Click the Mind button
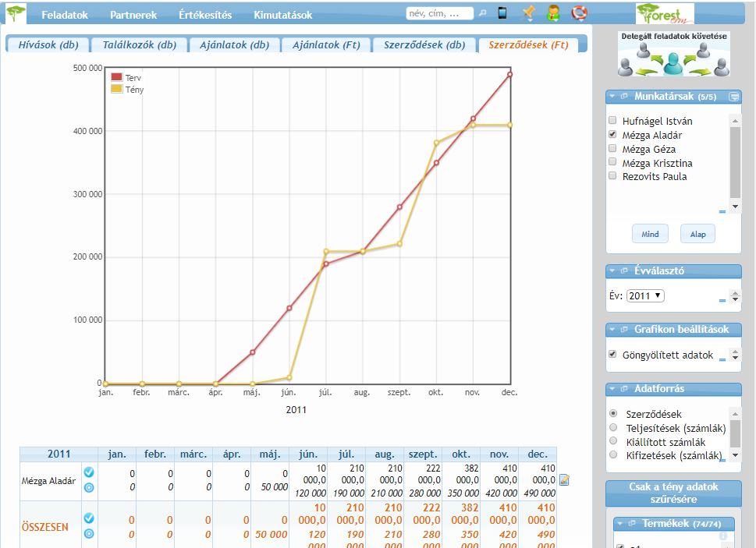The image size is (756, 548). pos(650,235)
